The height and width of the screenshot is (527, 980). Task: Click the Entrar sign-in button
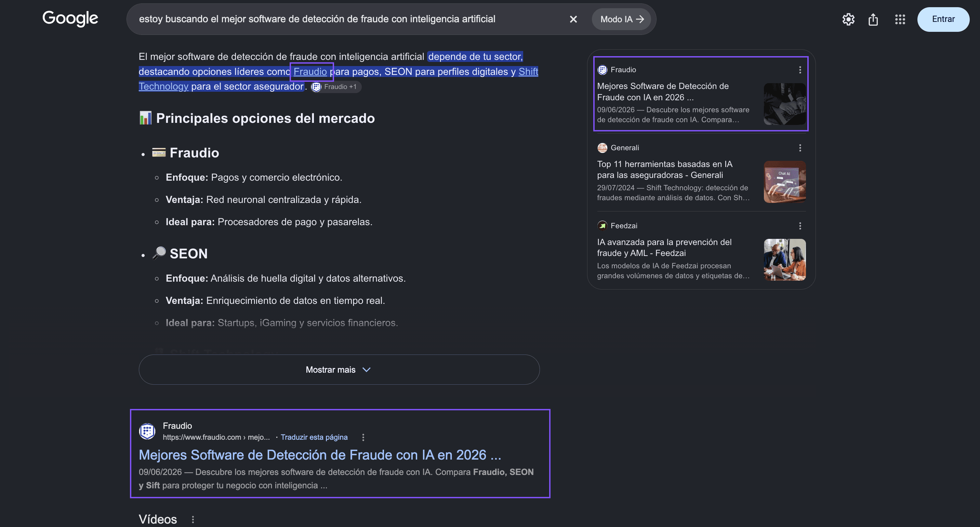click(943, 19)
